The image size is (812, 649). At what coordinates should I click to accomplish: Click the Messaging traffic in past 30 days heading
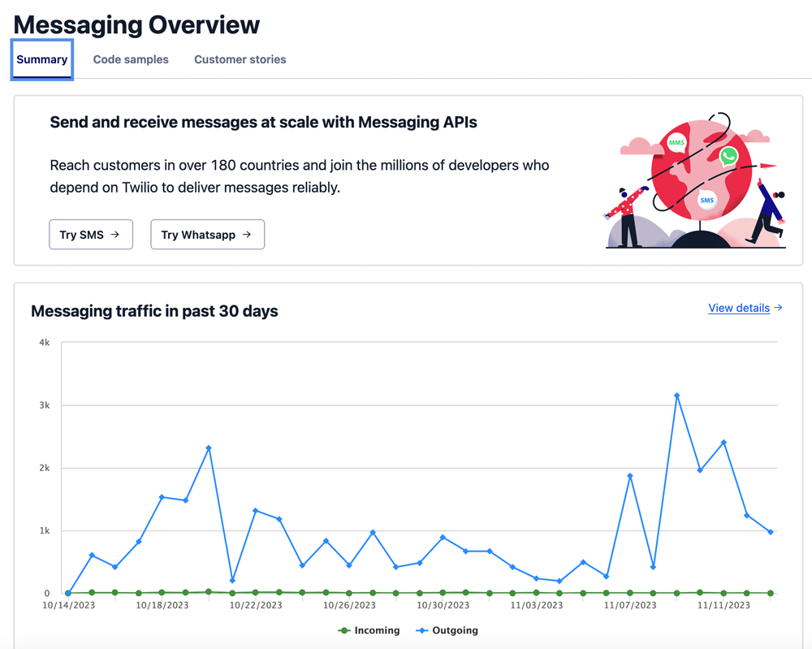[x=155, y=311]
